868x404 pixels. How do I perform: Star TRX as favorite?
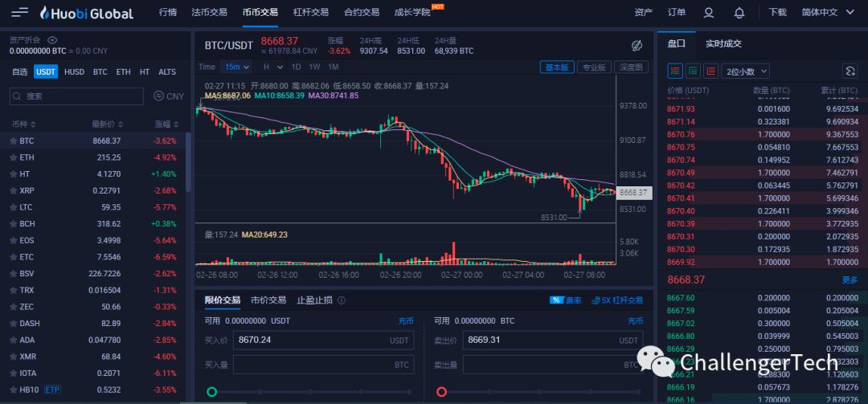click(x=13, y=291)
